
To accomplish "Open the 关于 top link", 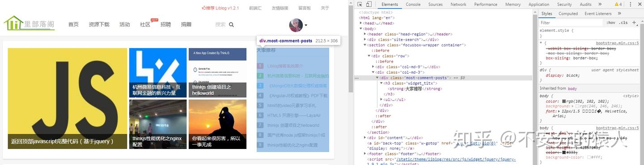I will (325, 8).
